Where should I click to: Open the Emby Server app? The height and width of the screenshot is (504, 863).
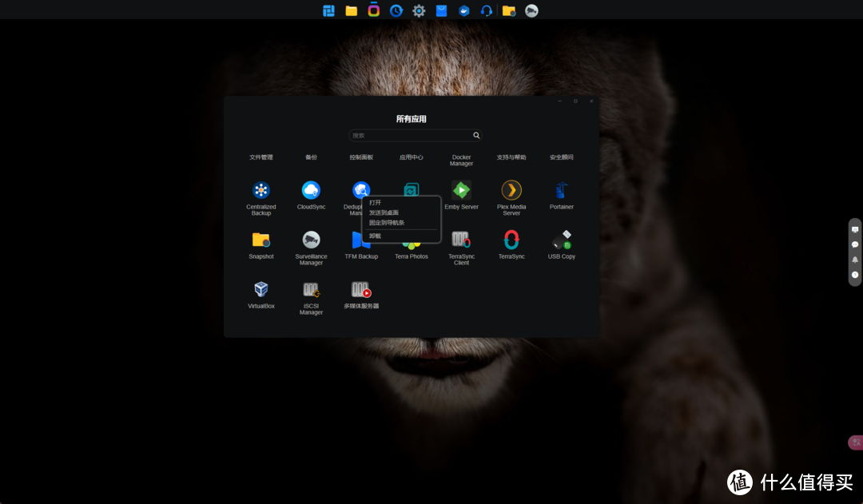point(461,190)
